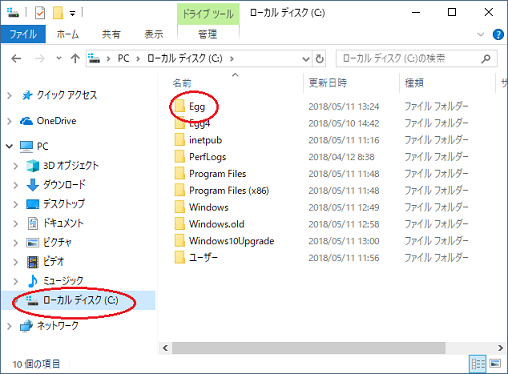
Task: Select the ドキュメント icon in the tree
Action: click(x=32, y=223)
